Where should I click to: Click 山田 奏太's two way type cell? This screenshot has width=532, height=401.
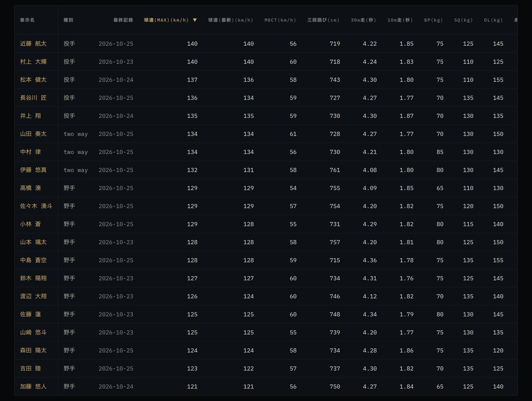(76, 134)
